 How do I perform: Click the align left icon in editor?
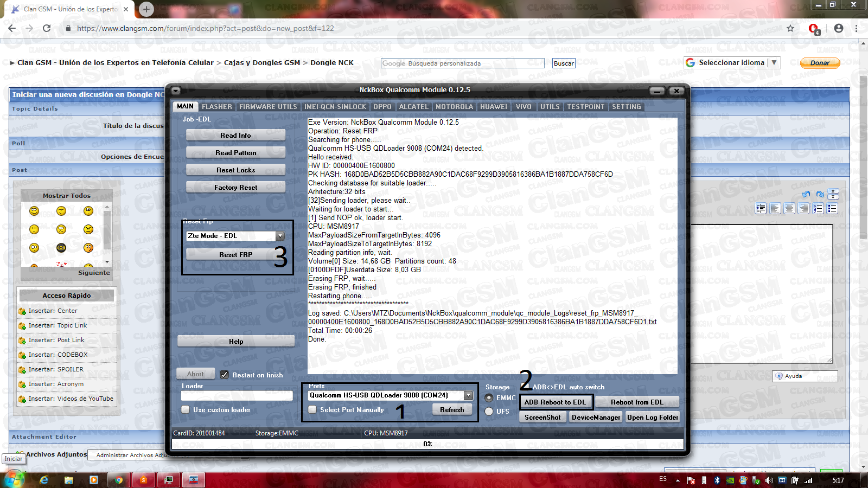coord(775,208)
